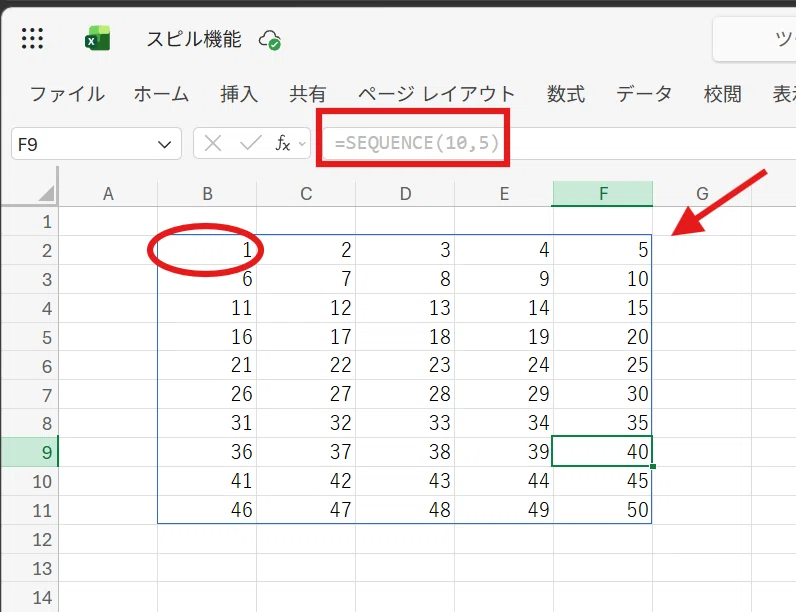The height and width of the screenshot is (612, 796).
Task: Click cell containing 10
Action: (603, 279)
